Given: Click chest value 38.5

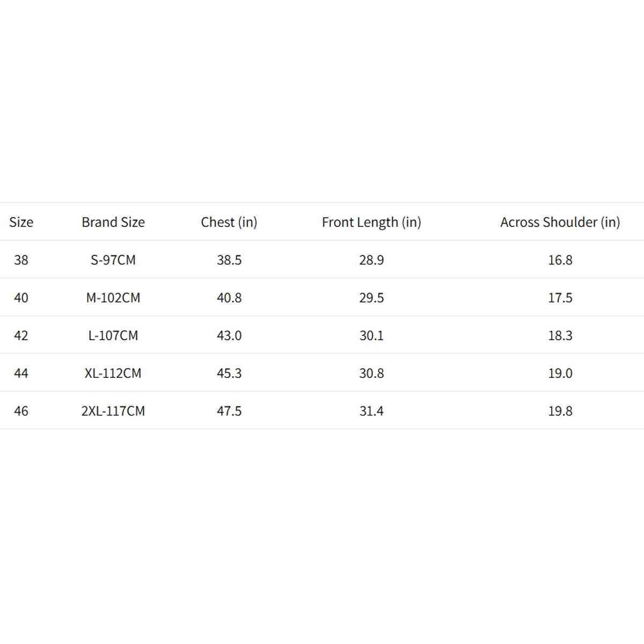Looking at the screenshot, I should [x=229, y=260].
